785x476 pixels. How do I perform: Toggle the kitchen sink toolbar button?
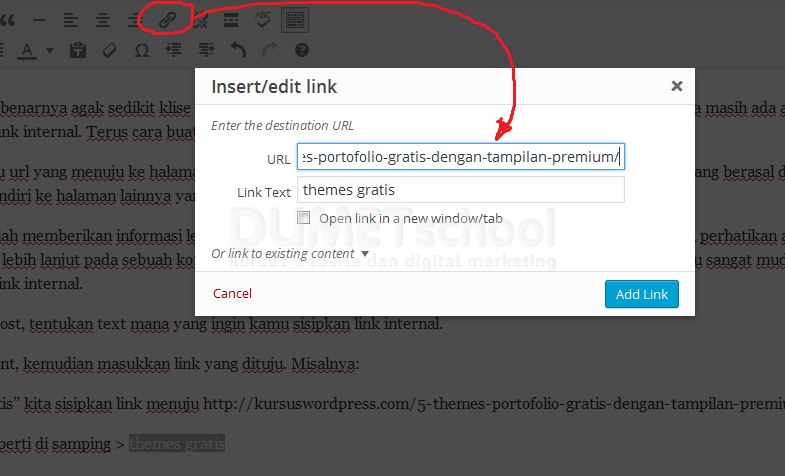295,20
